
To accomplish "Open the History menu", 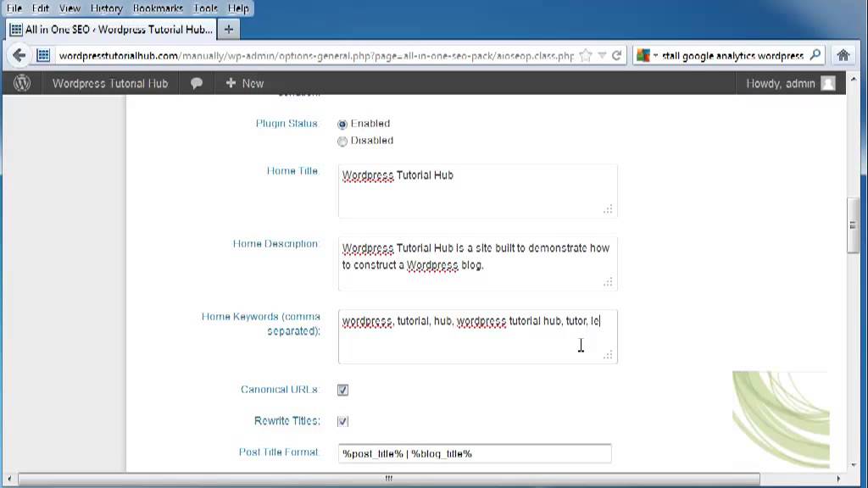I will point(106,8).
